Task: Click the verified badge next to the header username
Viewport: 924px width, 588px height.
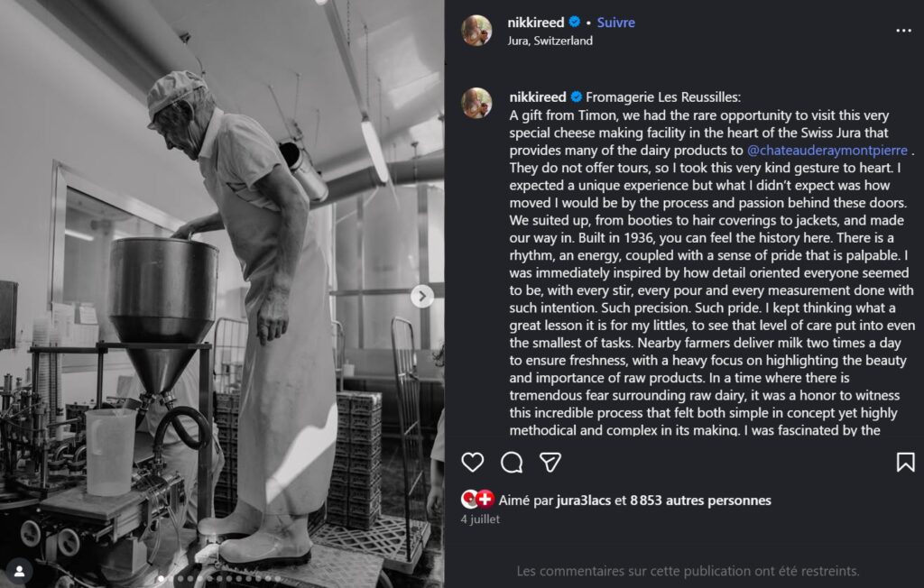Action: (575, 23)
